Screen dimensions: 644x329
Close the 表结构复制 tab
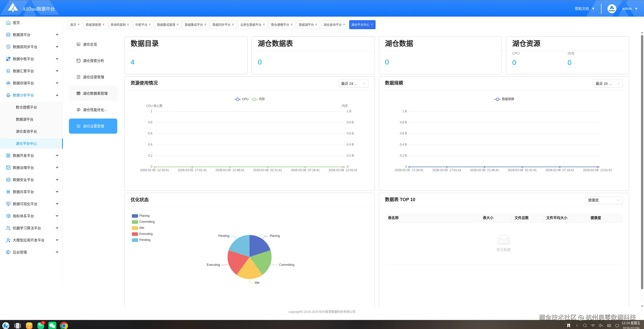(128, 24)
